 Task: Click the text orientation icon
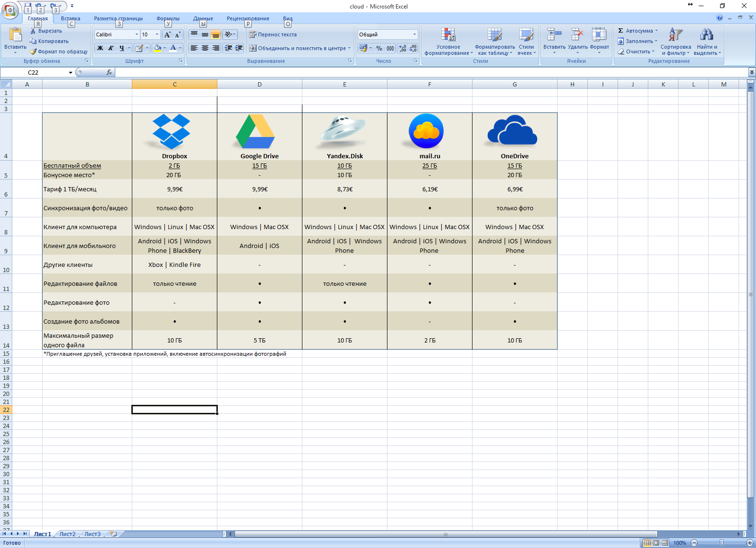[228, 34]
